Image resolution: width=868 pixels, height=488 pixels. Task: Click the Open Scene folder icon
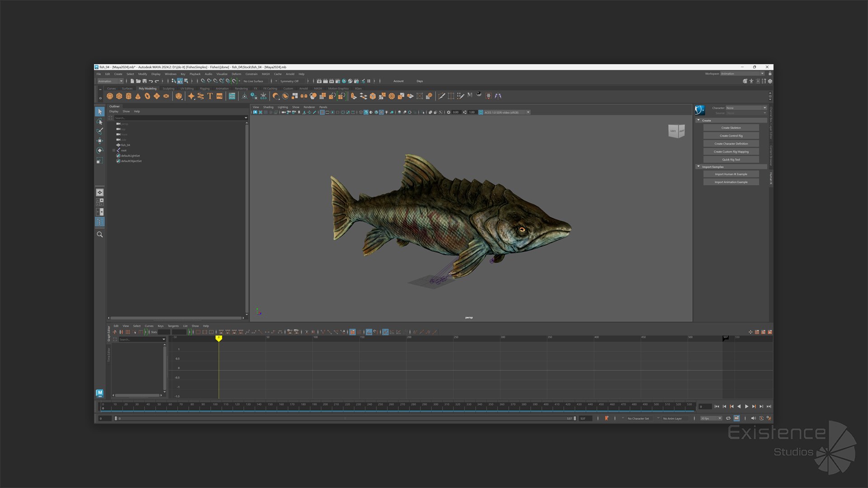138,81
